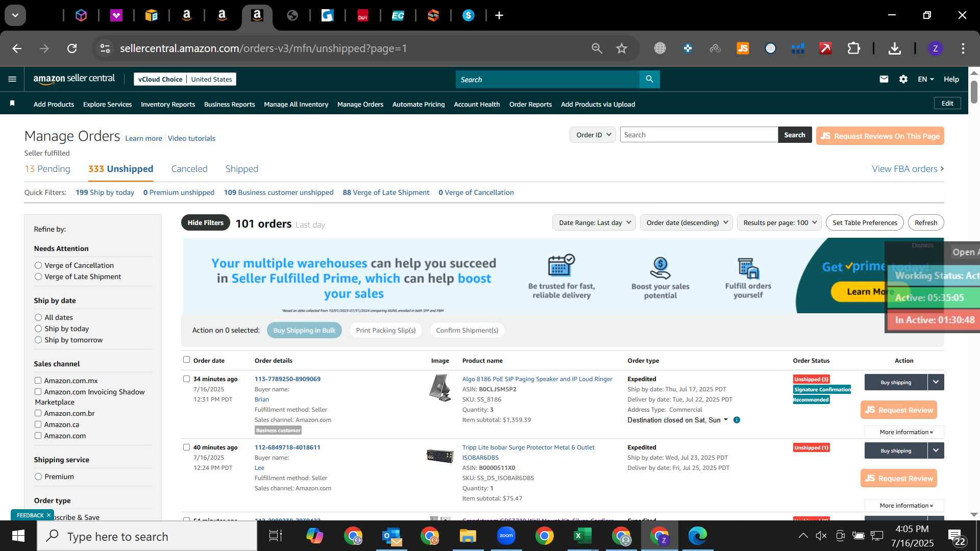Check the Amazon.ca sales channel

pos(38,424)
